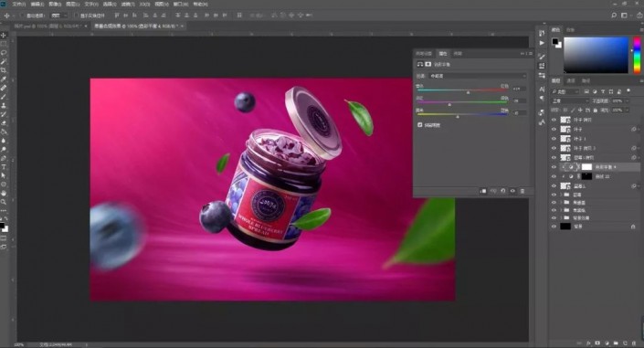Image resolution: width=644 pixels, height=348 pixels.
Task: Click the cyan-red value input field
Action: click(x=519, y=89)
